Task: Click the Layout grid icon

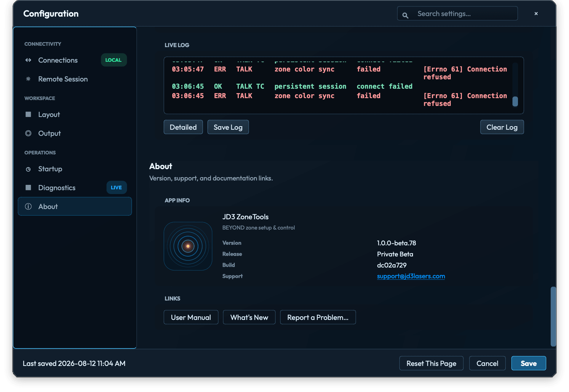Action: [x=28, y=114]
